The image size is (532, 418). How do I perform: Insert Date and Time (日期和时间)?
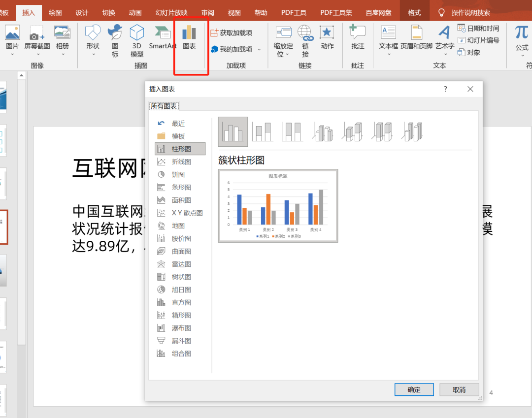pyautogui.click(x=478, y=28)
